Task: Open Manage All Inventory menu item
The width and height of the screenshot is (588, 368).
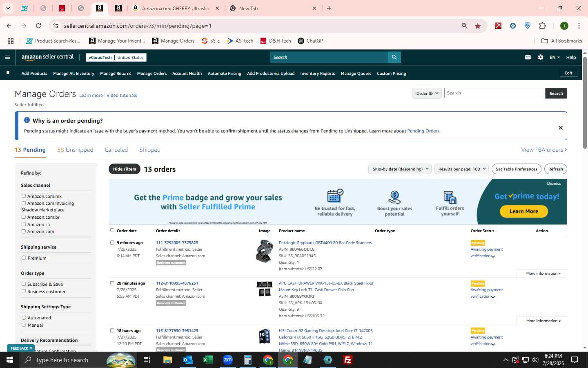Action: (73, 74)
